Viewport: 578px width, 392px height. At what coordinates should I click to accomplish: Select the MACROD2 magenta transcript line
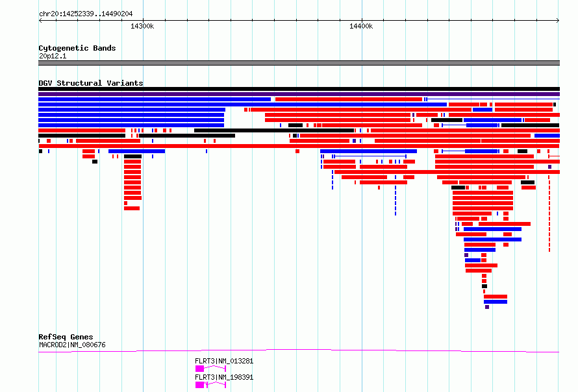299,350
